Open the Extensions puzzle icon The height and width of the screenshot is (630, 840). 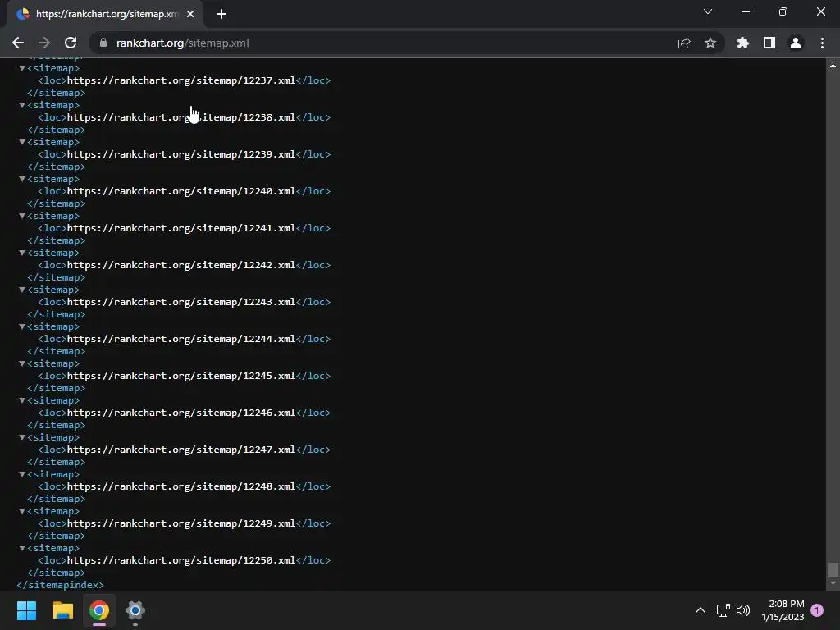[x=743, y=43]
